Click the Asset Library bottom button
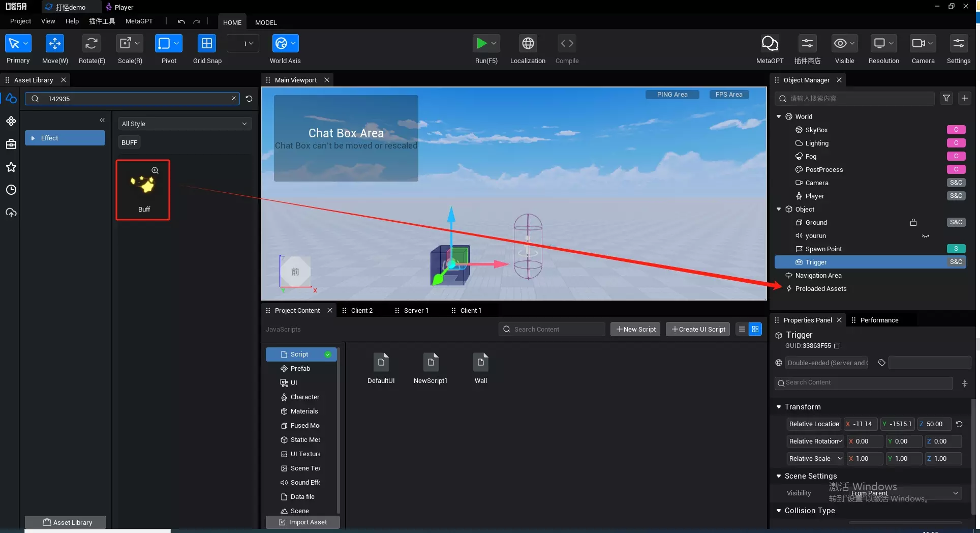Screen dimensions: 980x533 coord(66,522)
